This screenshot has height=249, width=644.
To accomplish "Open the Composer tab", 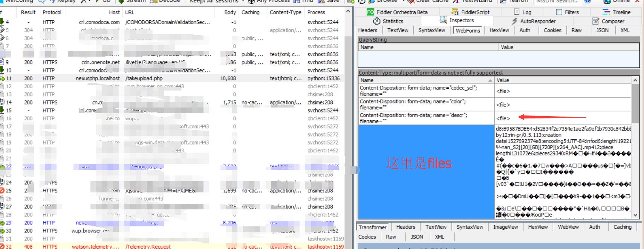I will tap(609, 21).
